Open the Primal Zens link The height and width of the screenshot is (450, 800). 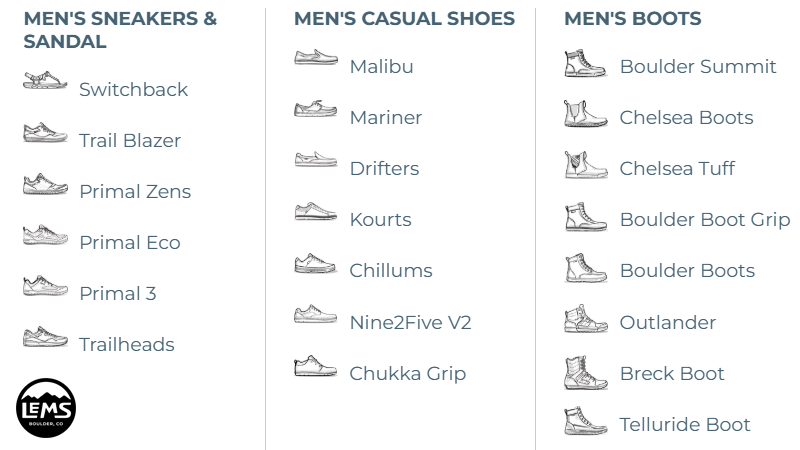[x=135, y=191]
